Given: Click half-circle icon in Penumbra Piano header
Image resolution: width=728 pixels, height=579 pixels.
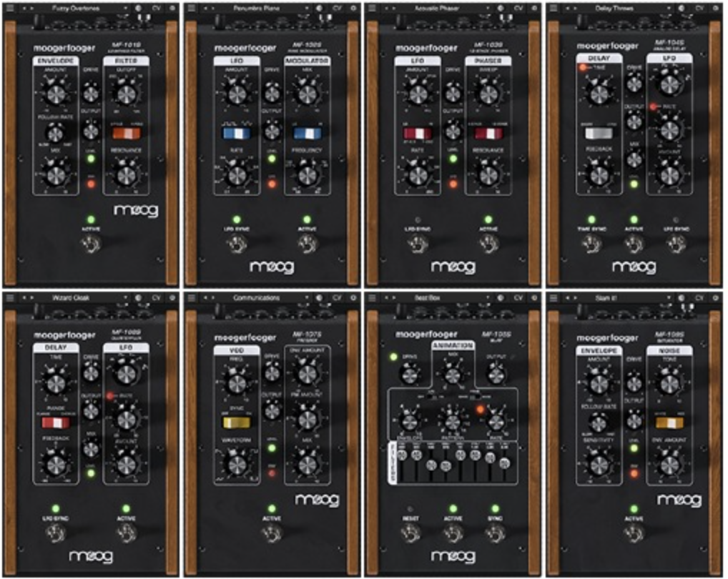Looking at the screenshot, I should pos(320,8).
